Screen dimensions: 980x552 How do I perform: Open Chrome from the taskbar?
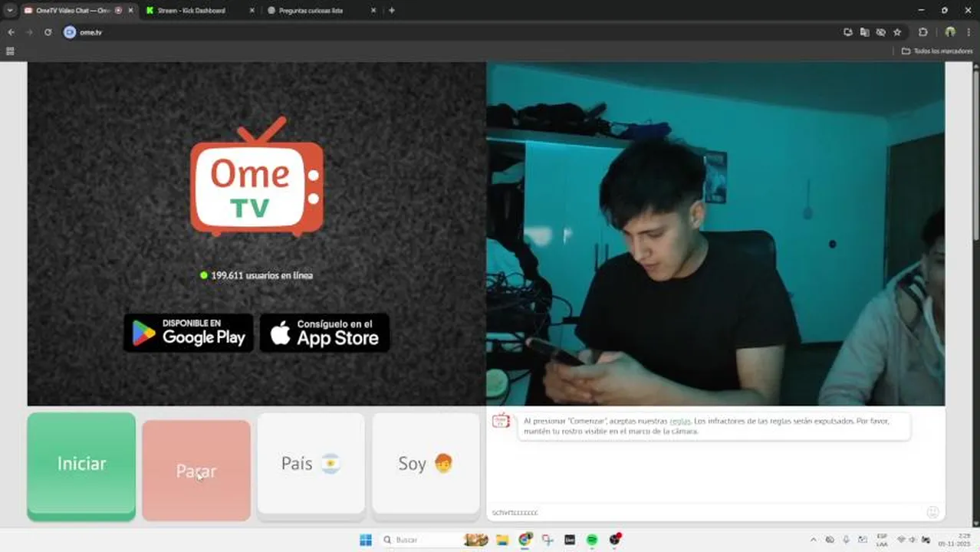(x=525, y=540)
